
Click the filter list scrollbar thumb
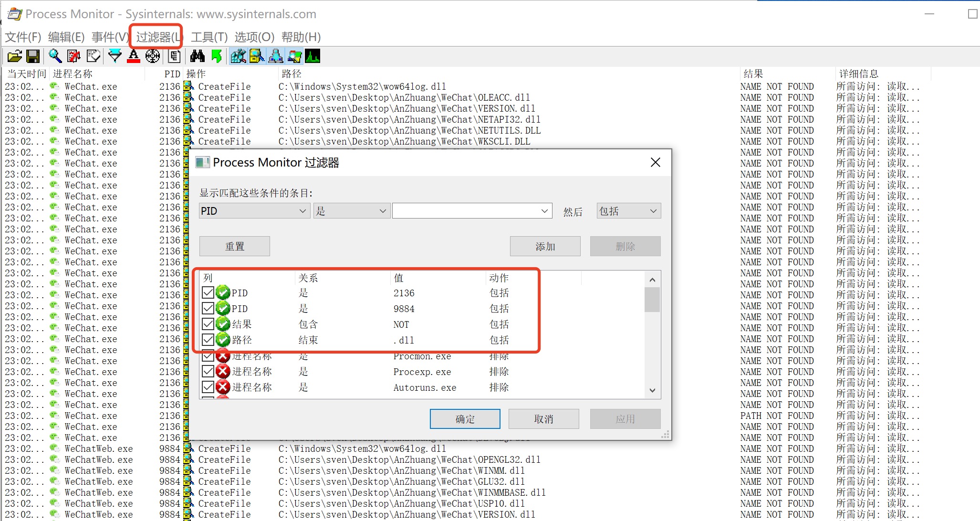(x=652, y=299)
